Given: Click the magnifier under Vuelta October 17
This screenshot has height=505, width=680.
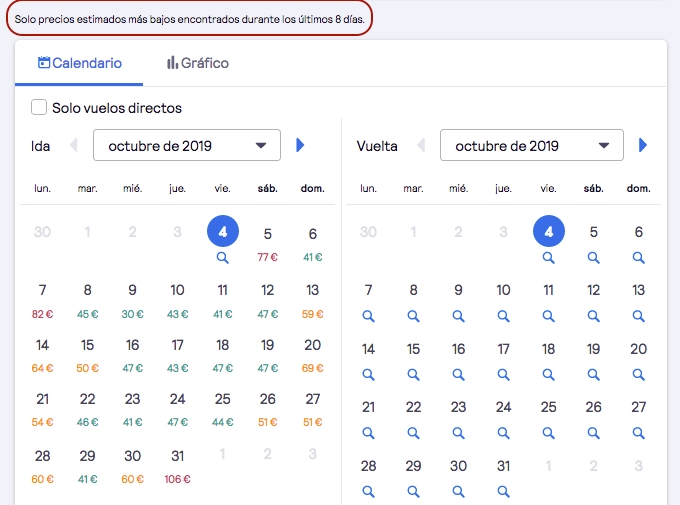Looking at the screenshot, I should [x=503, y=374].
